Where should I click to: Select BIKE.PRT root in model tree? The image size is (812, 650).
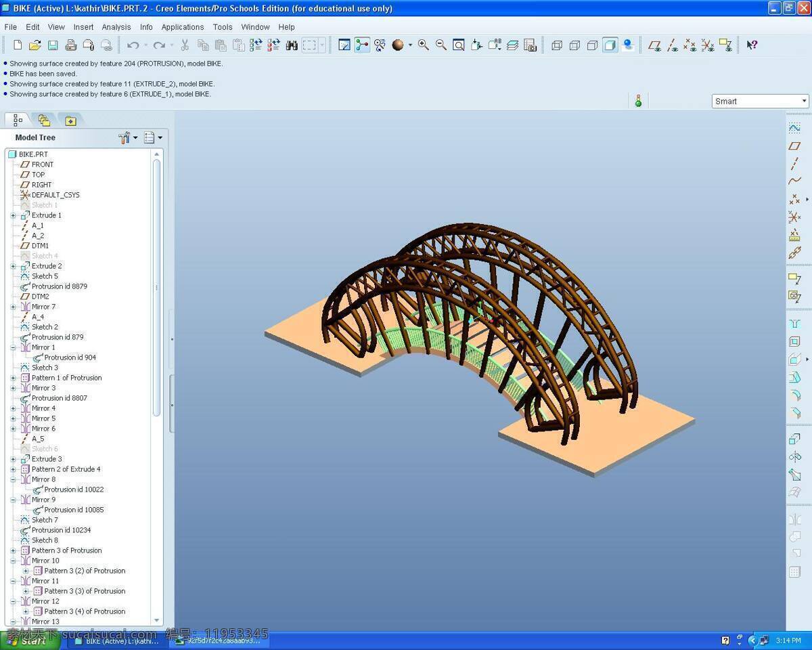pos(33,154)
